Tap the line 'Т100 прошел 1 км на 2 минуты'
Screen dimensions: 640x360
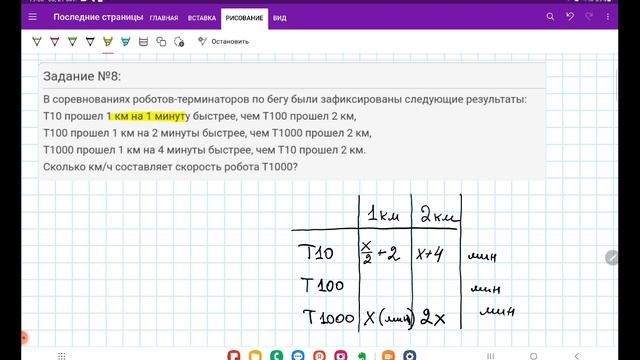121,133
